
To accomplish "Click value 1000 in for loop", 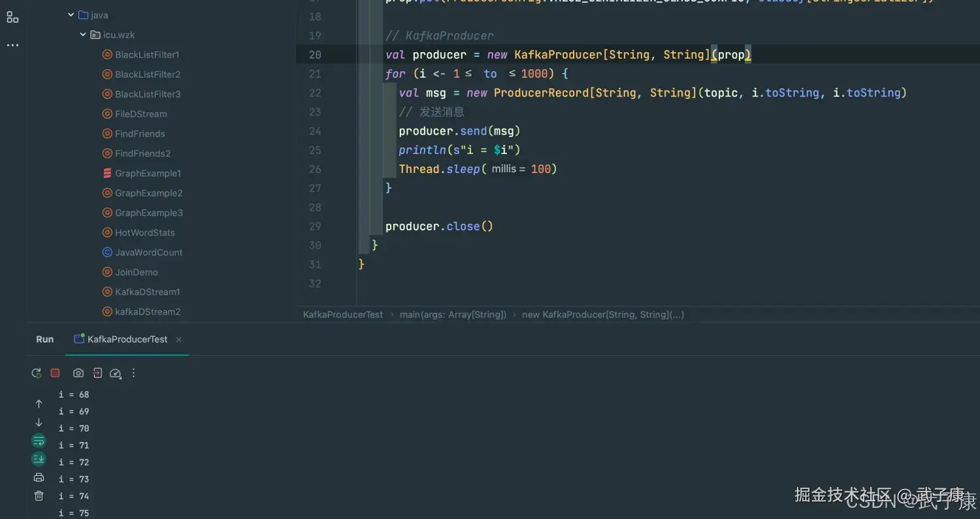I will (534, 74).
